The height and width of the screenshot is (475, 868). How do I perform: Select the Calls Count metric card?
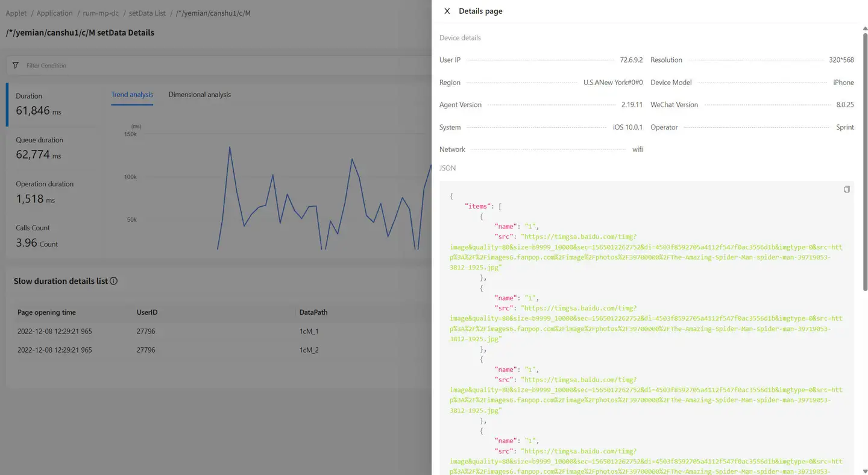tap(54, 235)
